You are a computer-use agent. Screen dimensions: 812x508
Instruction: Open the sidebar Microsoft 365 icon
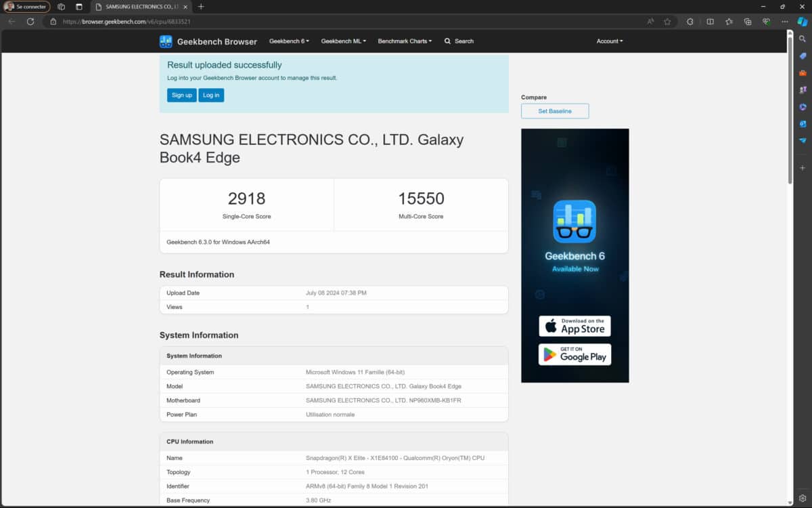(x=803, y=106)
